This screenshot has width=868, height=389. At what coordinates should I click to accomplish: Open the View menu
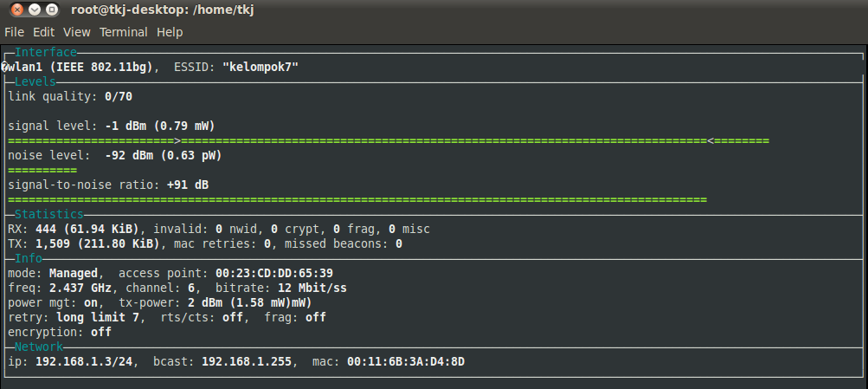point(77,32)
